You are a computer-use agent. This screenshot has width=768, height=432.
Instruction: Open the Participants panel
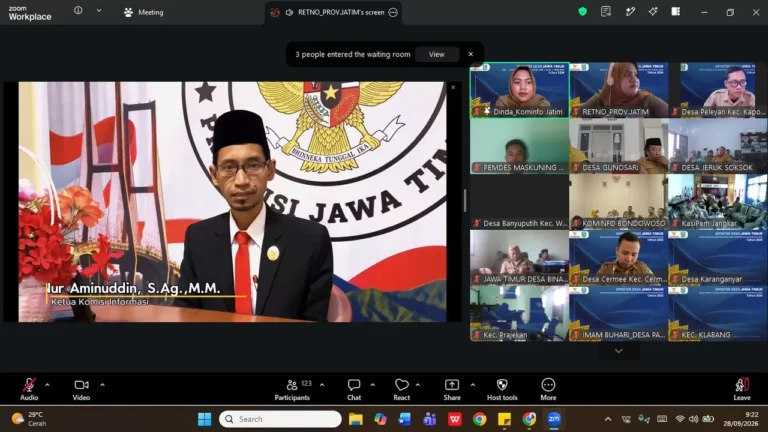[x=292, y=389]
